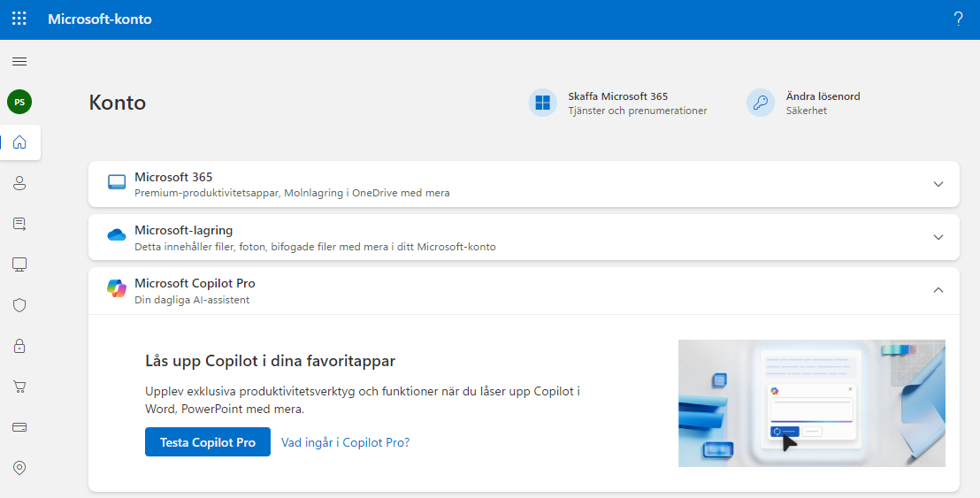The width and height of the screenshot is (980, 498).
Task: Open the shopping cart icon in the sidebar
Action: (x=19, y=387)
